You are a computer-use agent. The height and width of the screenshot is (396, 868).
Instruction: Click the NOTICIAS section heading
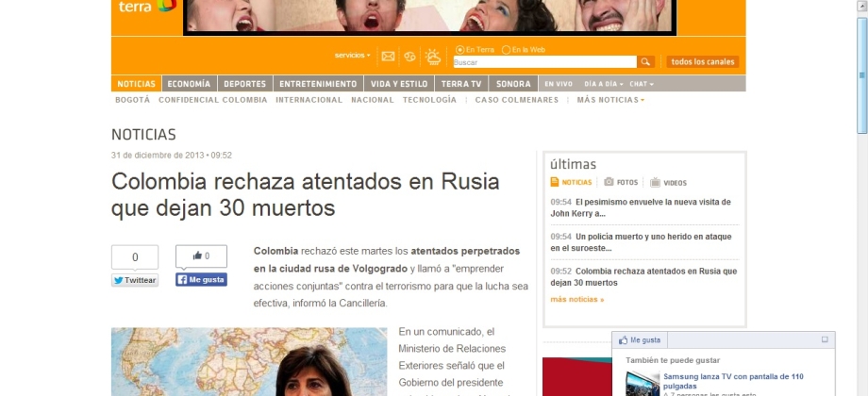(143, 135)
